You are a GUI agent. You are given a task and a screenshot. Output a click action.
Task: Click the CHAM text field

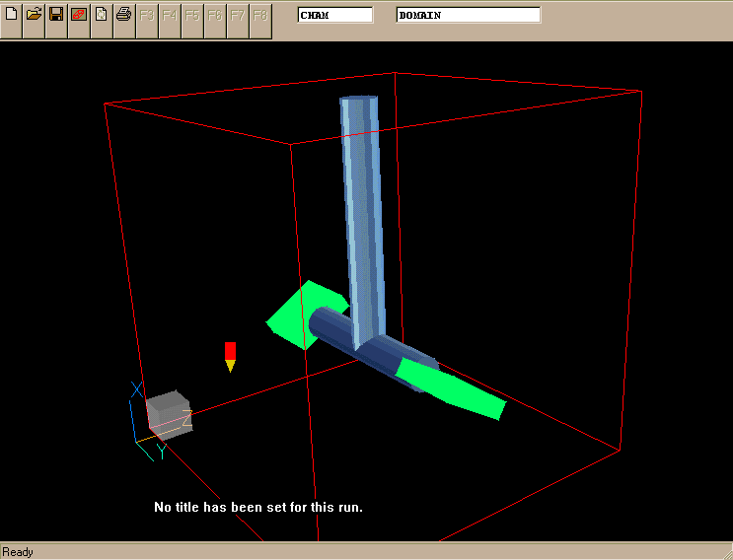335,15
